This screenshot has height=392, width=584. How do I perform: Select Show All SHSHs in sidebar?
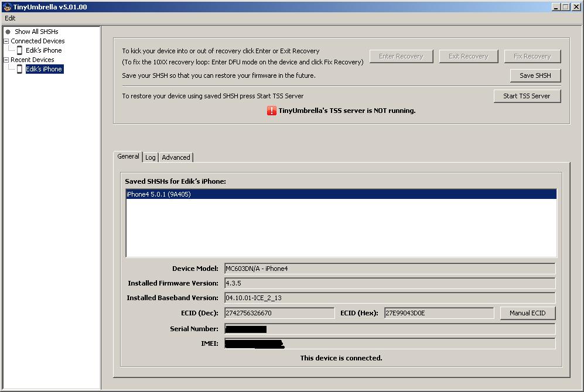pos(36,32)
